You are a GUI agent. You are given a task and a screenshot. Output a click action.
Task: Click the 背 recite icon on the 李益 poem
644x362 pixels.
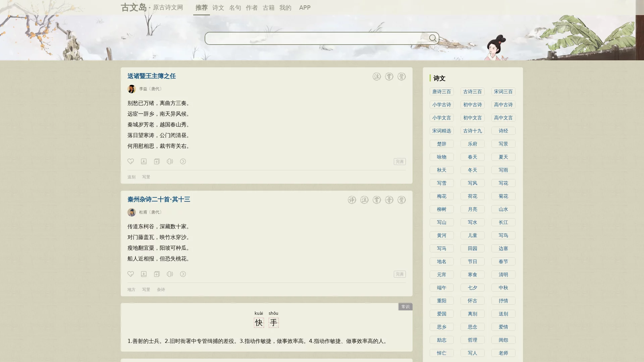401,76
